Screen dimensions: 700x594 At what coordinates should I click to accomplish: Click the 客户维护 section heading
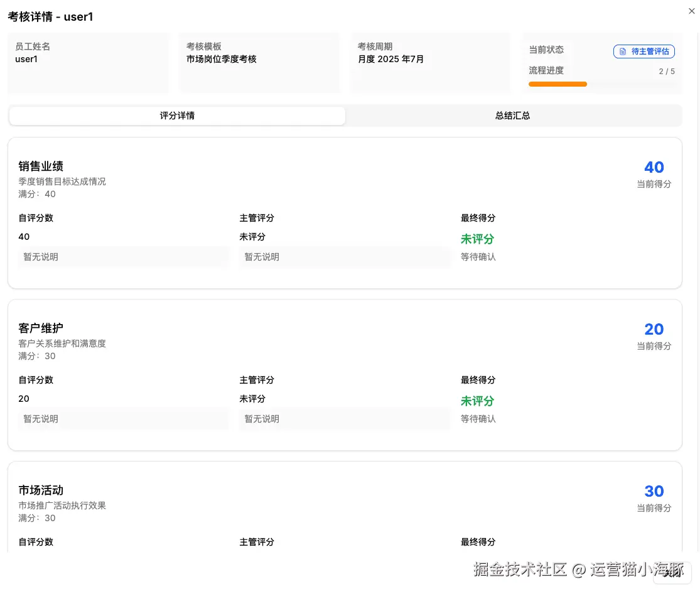click(x=41, y=328)
